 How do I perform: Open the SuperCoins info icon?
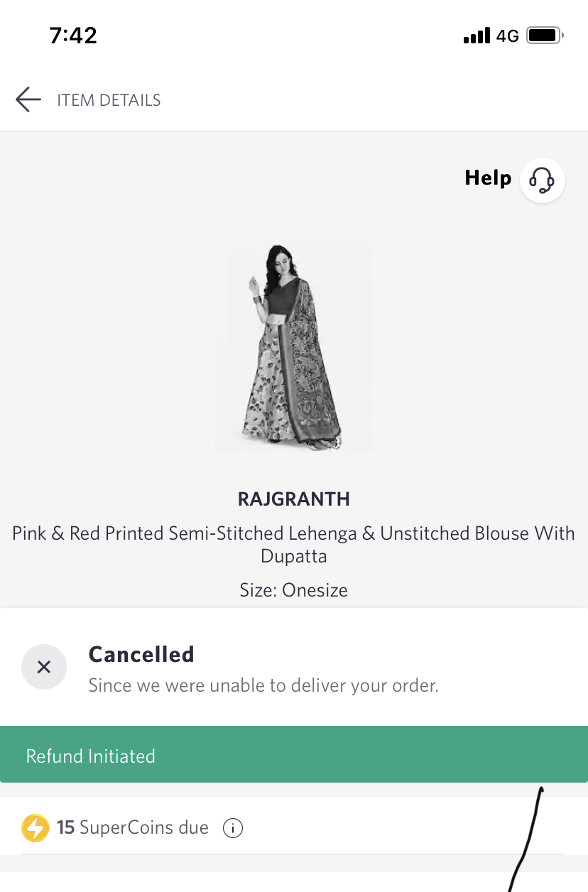point(233,828)
